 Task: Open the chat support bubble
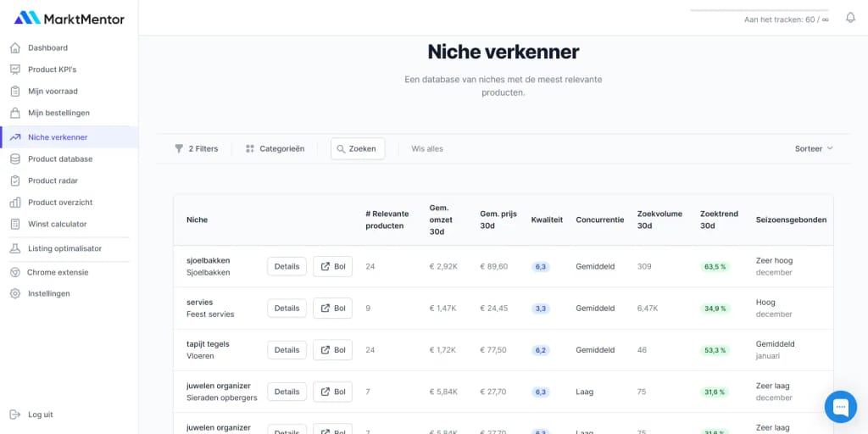coord(840,407)
